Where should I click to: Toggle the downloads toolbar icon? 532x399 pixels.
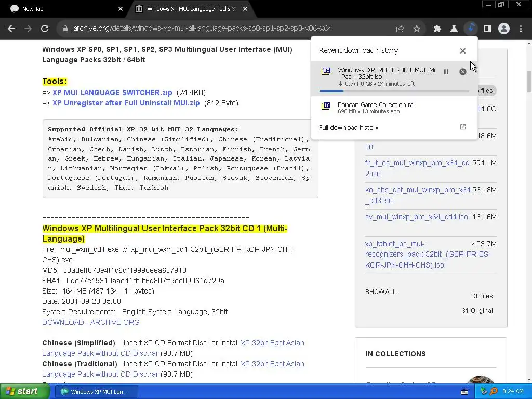click(x=471, y=29)
